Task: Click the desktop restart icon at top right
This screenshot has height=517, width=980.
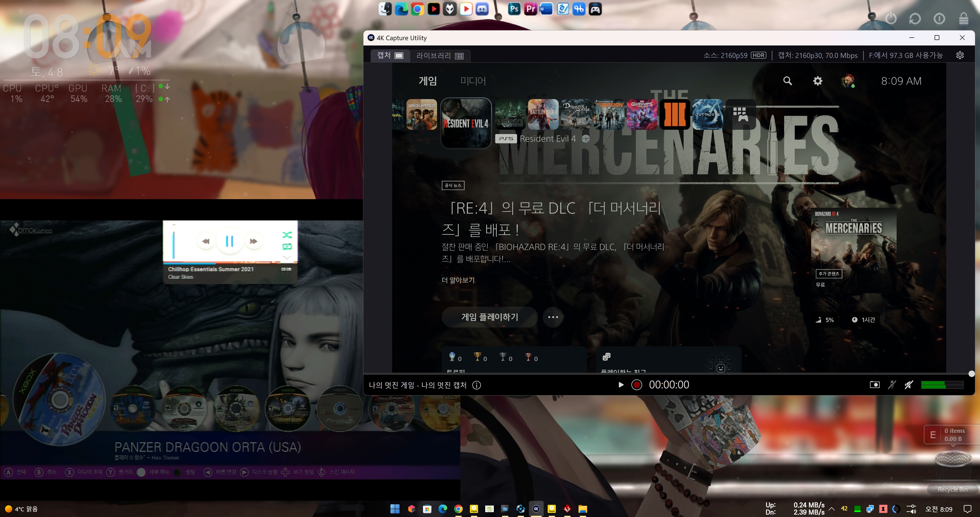Action: (915, 18)
